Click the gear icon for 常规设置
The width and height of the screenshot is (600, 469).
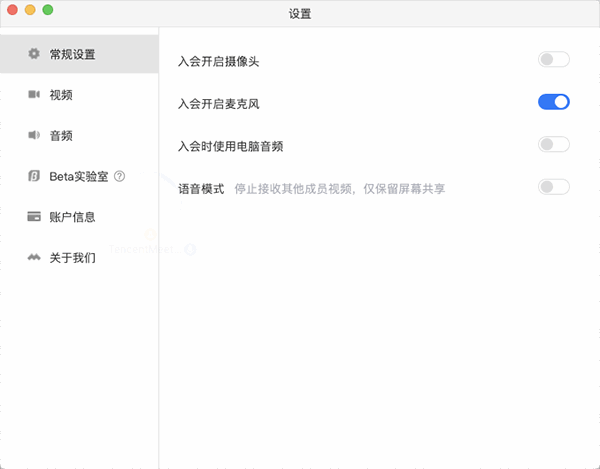point(34,54)
